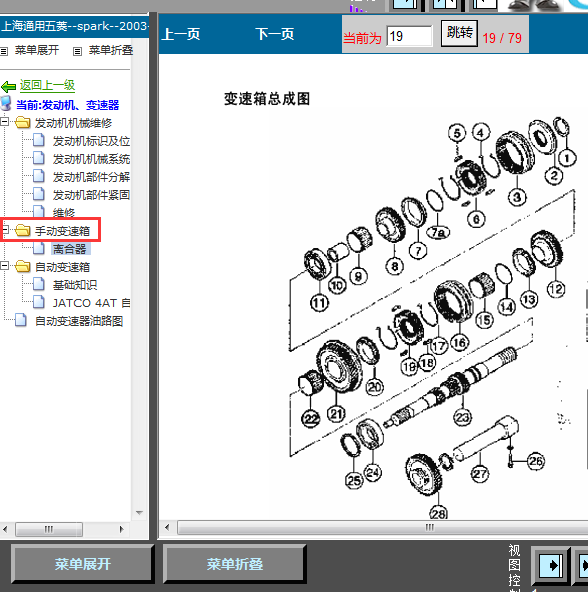Click the page icon next to 基础知识
The width and height of the screenshot is (588, 593).
click(39, 284)
